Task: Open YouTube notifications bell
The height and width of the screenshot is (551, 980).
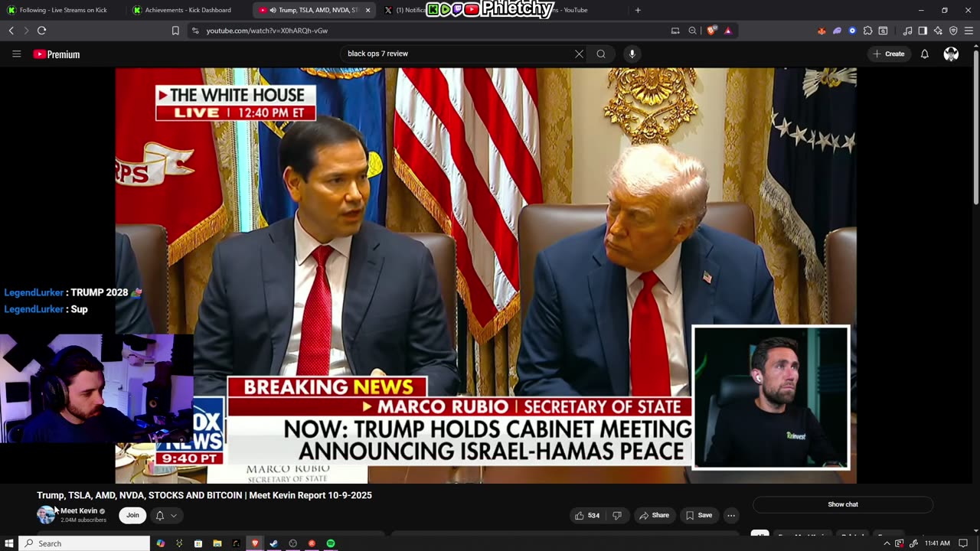Action: pos(924,54)
